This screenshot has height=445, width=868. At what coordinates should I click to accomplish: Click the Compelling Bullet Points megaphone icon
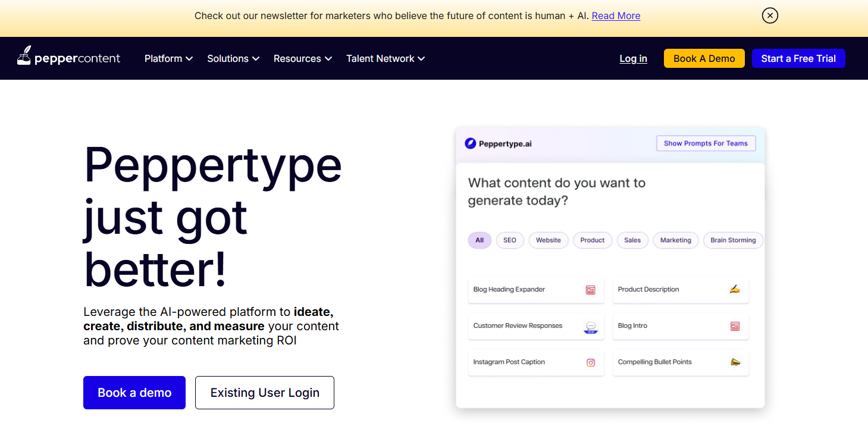pos(735,362)
